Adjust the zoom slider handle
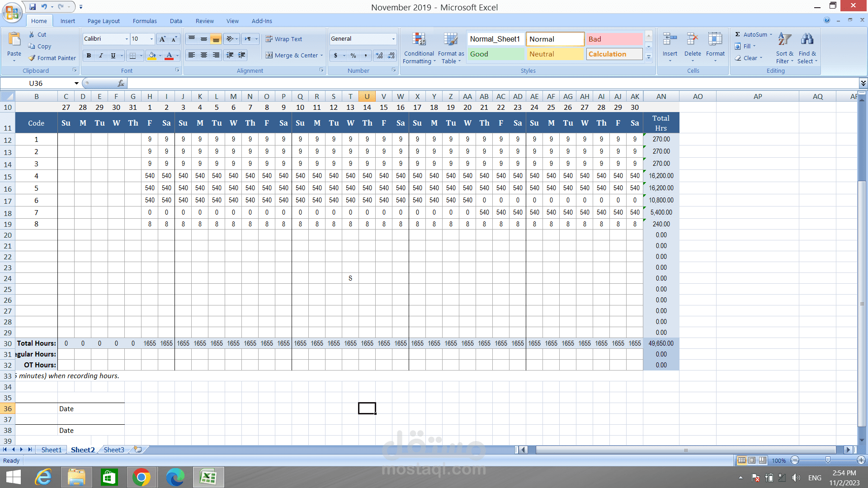 click(x=828, y=460)
